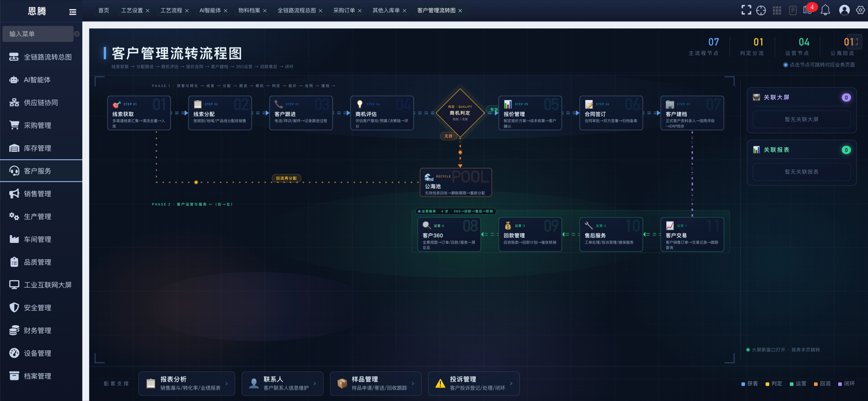
Task: Open the 客户360 operations node
Action: [x=449, y=234]
